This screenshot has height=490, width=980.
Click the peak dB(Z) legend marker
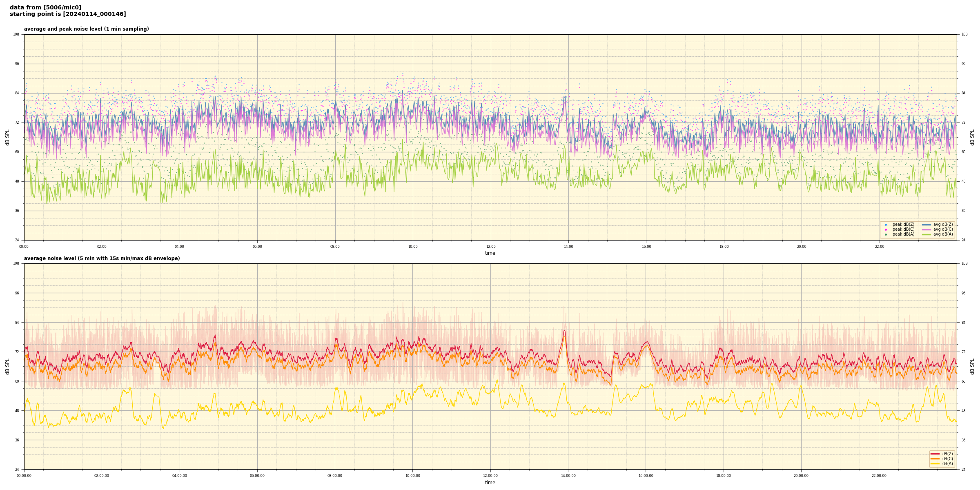[886, 225]
